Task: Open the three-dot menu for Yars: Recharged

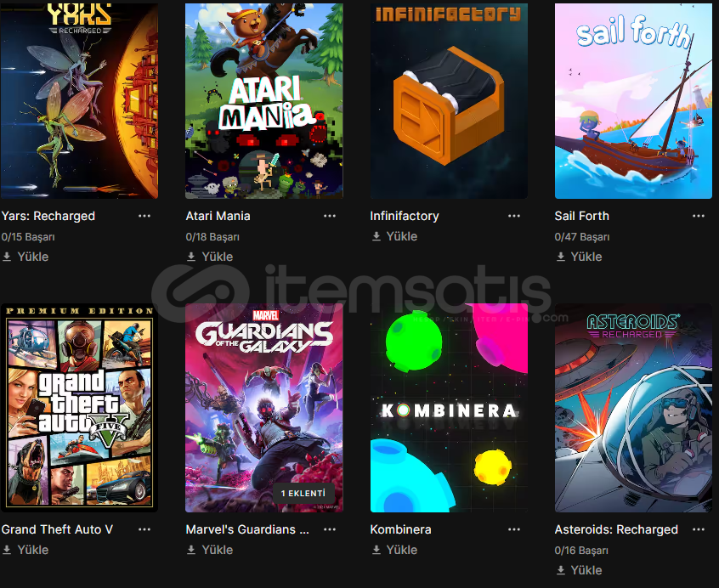Action: coord(144,216)
